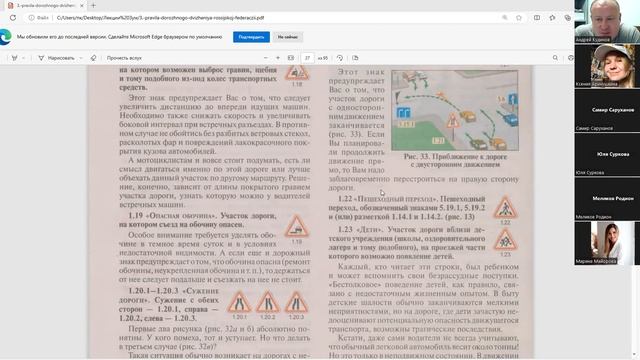640x360 pixels.
Task: Search in PDF with the magnifier icon
Action: 555,58
